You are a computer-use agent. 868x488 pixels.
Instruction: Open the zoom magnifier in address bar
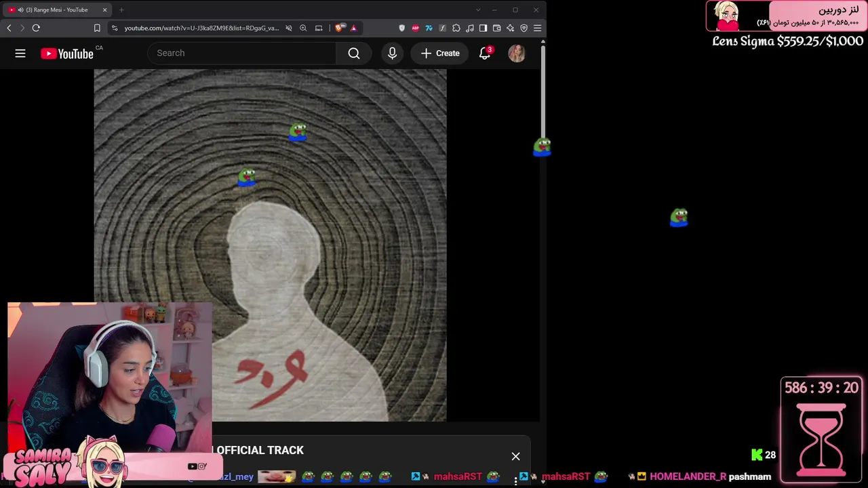click(x=303, y=28)
